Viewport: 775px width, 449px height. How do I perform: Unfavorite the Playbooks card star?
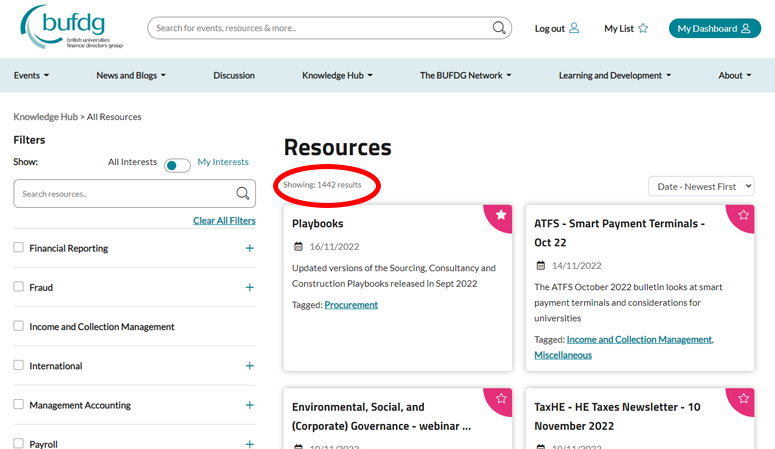click(501, 215)
